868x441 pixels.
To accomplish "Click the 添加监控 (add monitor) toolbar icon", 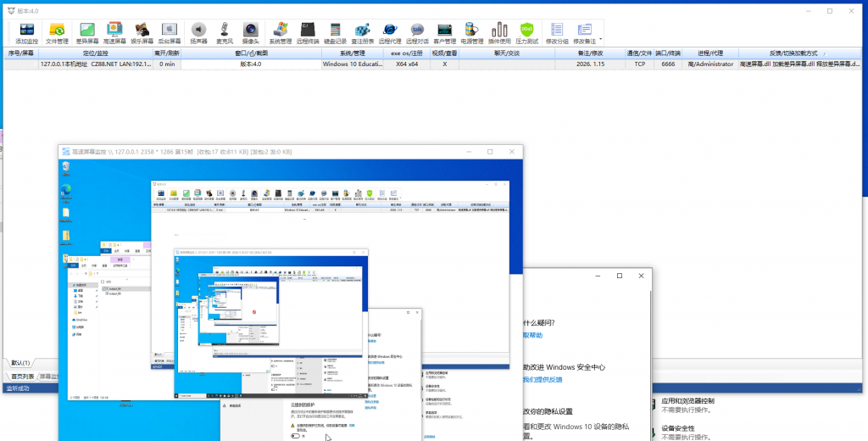I will 26,33.
